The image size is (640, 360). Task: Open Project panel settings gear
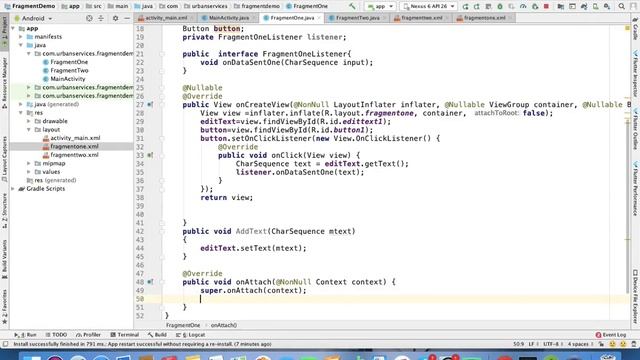point(116,18)
